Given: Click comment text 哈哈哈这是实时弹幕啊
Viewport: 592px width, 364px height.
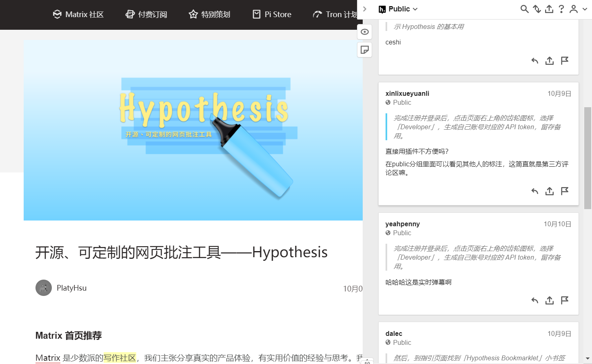Looking at the screenshot, I should 419,282.
